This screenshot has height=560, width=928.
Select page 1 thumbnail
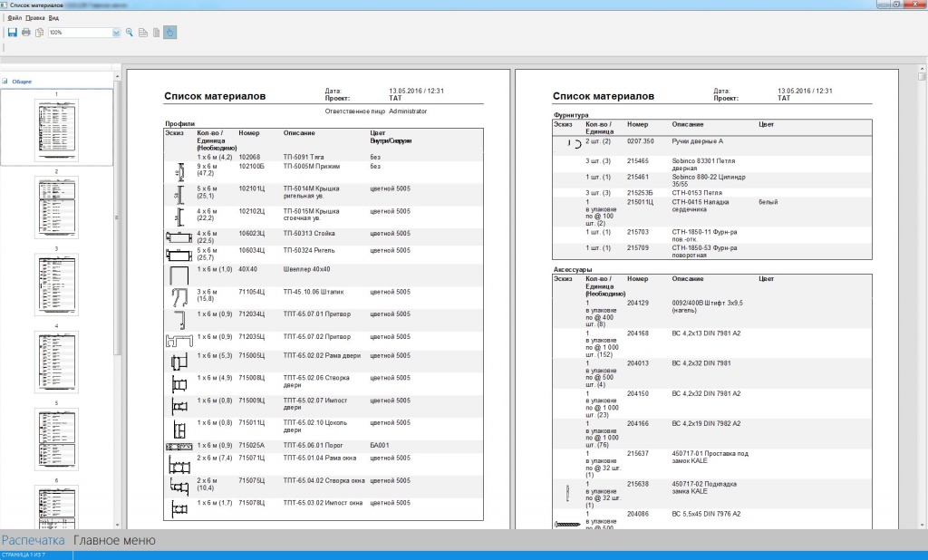point(56,130)
